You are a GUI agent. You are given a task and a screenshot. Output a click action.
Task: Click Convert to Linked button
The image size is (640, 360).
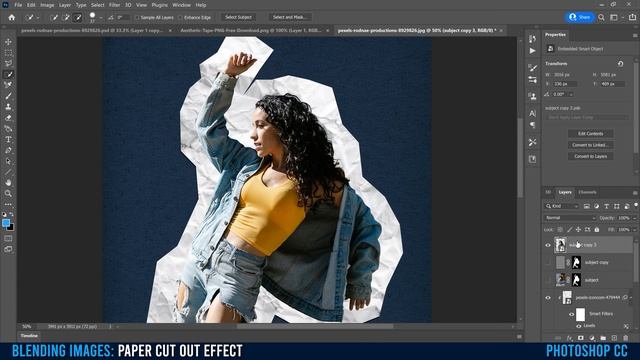click(590, 145)
